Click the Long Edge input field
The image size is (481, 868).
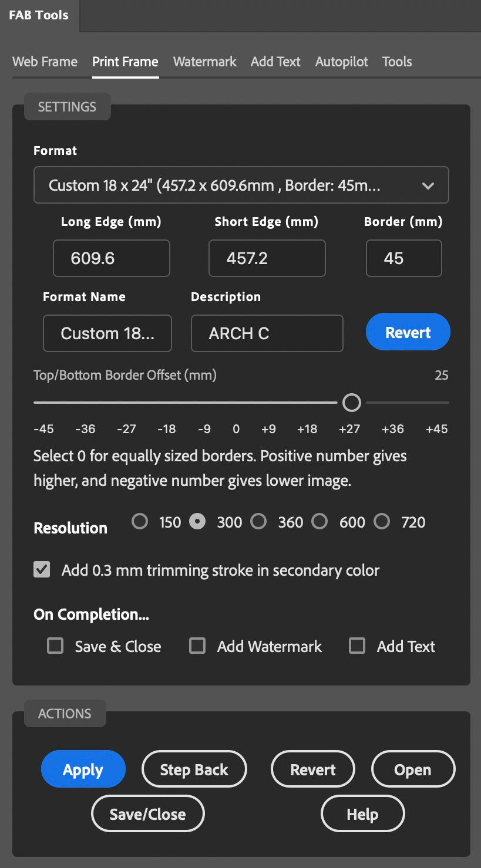point(112,258)
